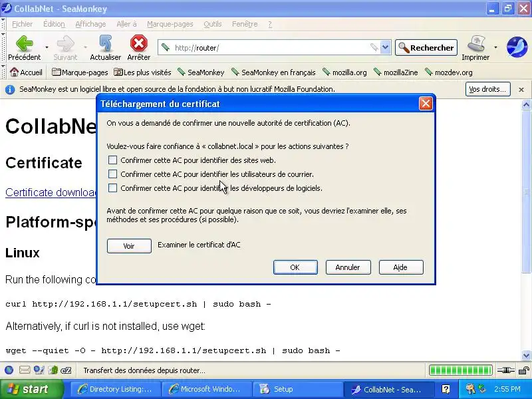Open the SeaMonkey en français bookmark
This screenshot has width=532, height=399.
(273, 72)
